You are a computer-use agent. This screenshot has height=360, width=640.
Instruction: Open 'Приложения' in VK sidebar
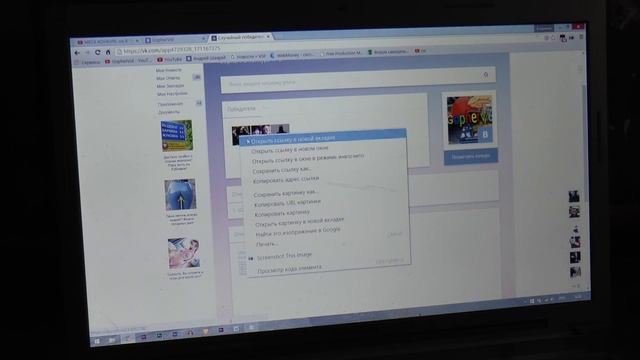click(x=170, y=104)
